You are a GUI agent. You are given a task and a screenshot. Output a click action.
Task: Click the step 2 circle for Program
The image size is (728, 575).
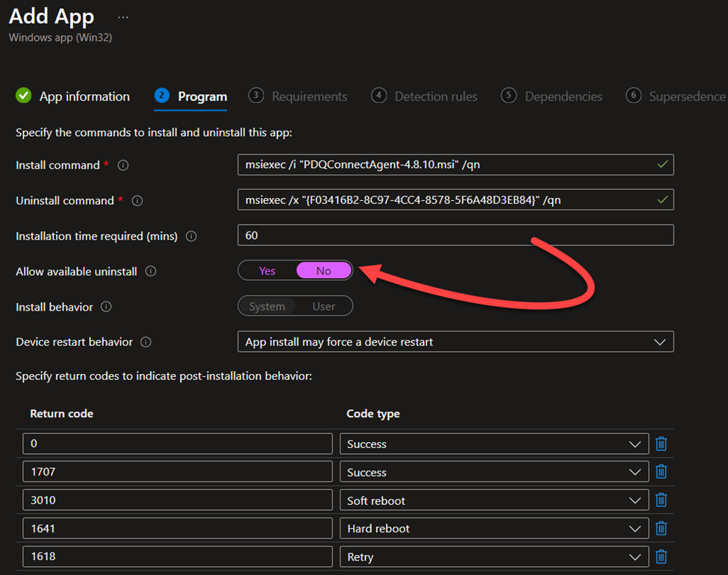[161, 96]
